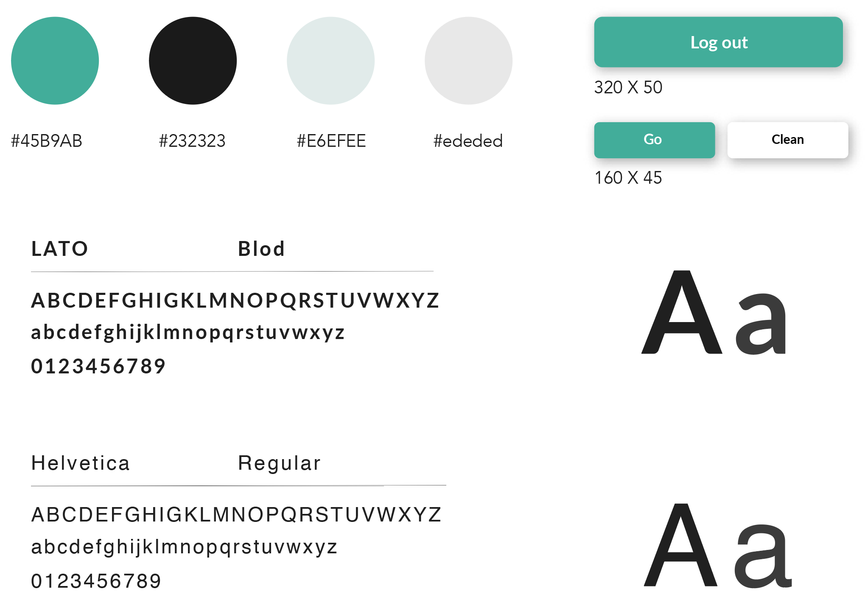Click the #45B9AB hex code label

pyautogui.click(x=47, y=141)
